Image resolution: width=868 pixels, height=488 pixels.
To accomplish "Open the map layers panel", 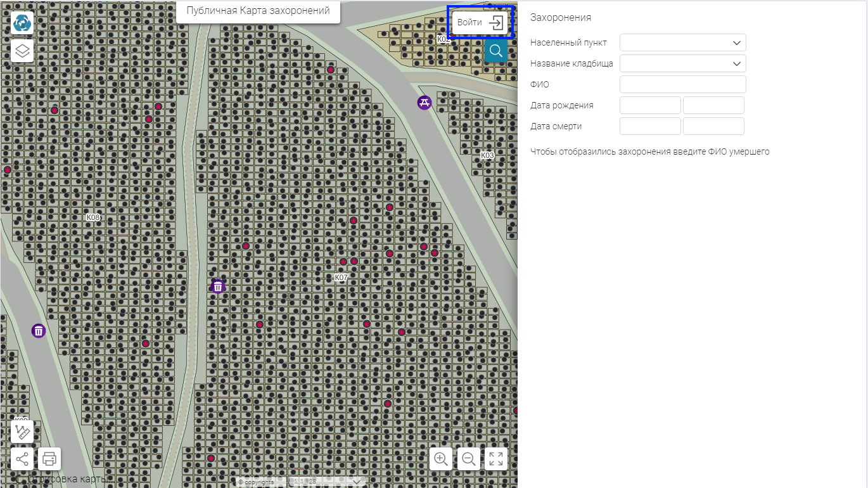I will click(x=22, y=51).
